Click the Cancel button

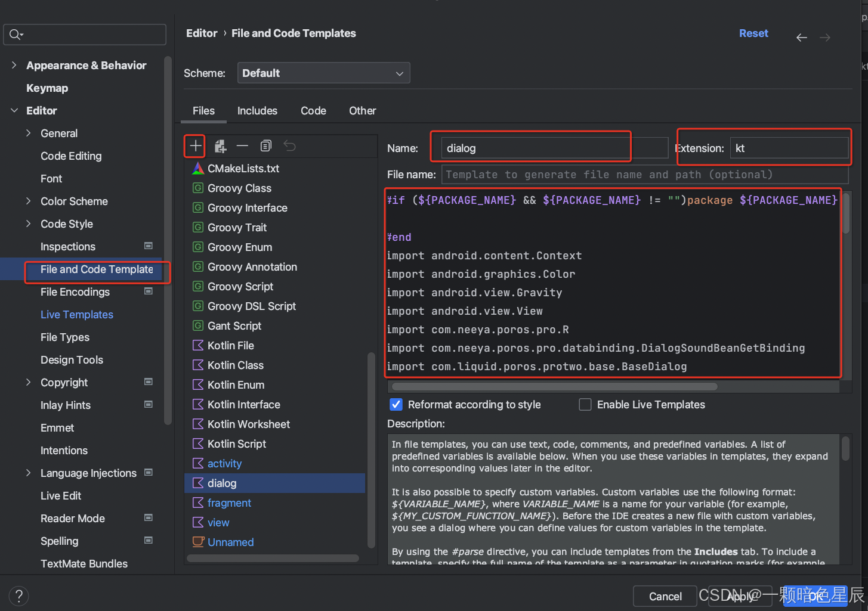665,596
